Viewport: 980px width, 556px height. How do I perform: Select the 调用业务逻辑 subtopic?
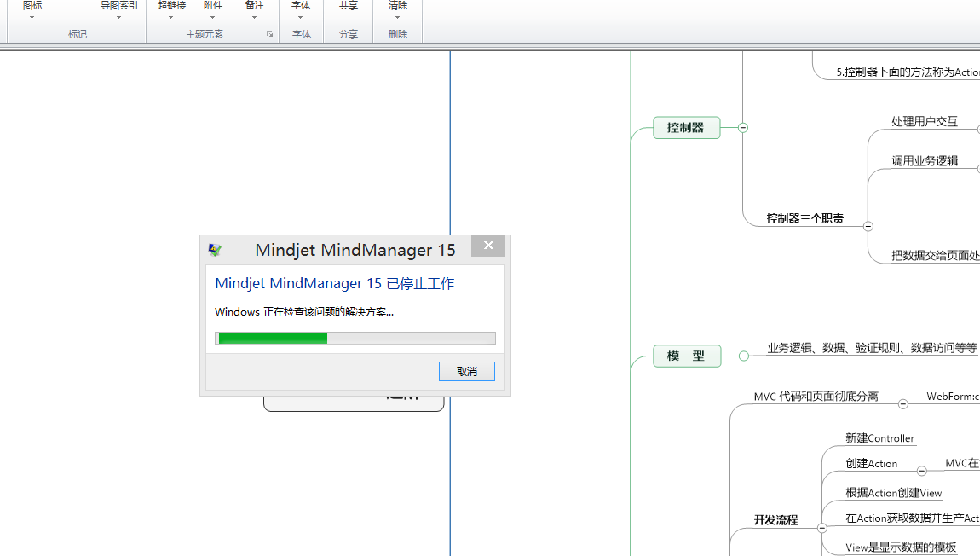tap(925, 160)
